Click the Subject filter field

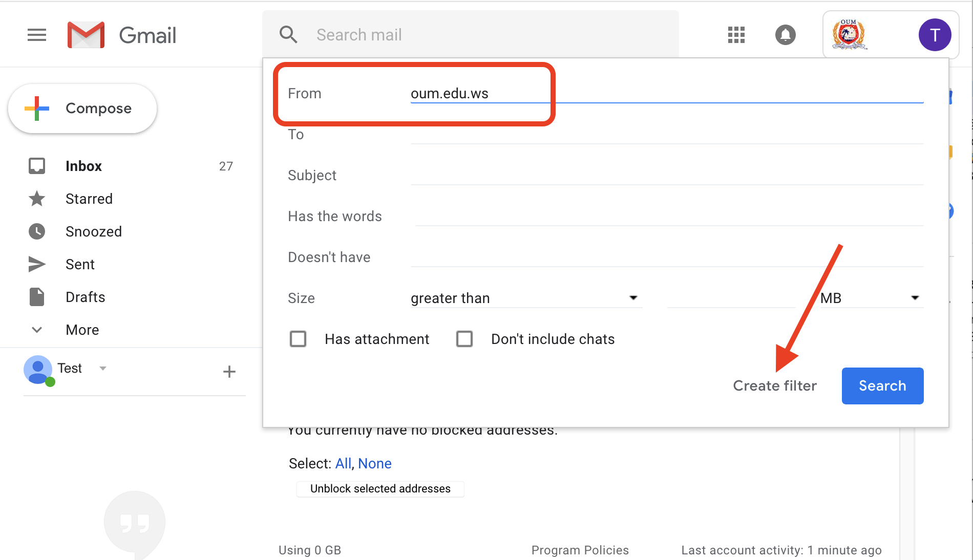[667, 175]
